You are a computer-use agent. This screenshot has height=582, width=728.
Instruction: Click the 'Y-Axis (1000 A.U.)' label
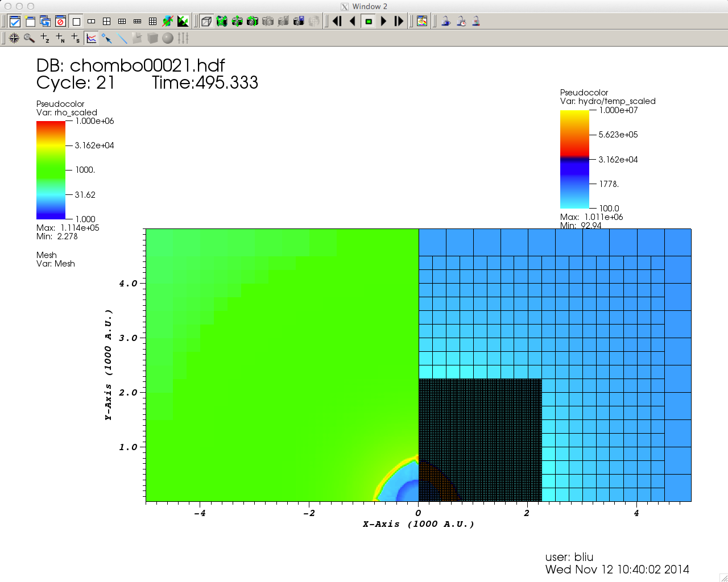tap(108, 365)
